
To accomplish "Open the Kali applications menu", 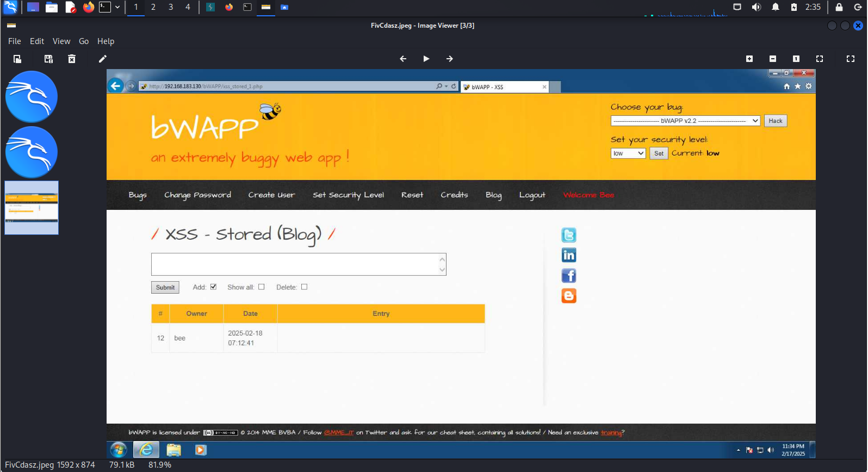I will click(x=10, y=7).
